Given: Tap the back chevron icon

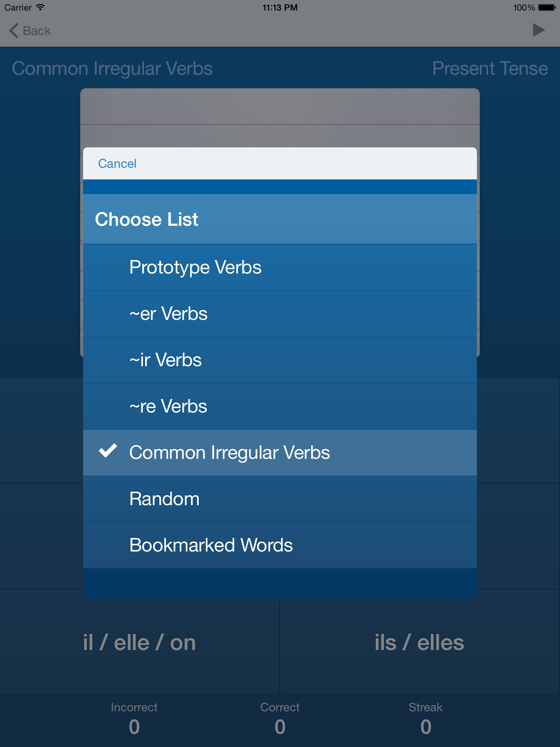Looking at the screenshot, I should pyautogui.click(x=14, y=31).
